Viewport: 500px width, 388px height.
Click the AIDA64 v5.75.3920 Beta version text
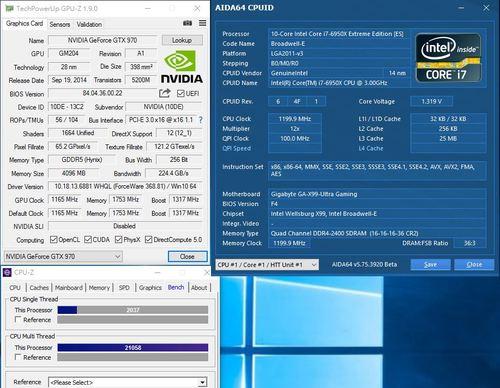tap(364, 265)
